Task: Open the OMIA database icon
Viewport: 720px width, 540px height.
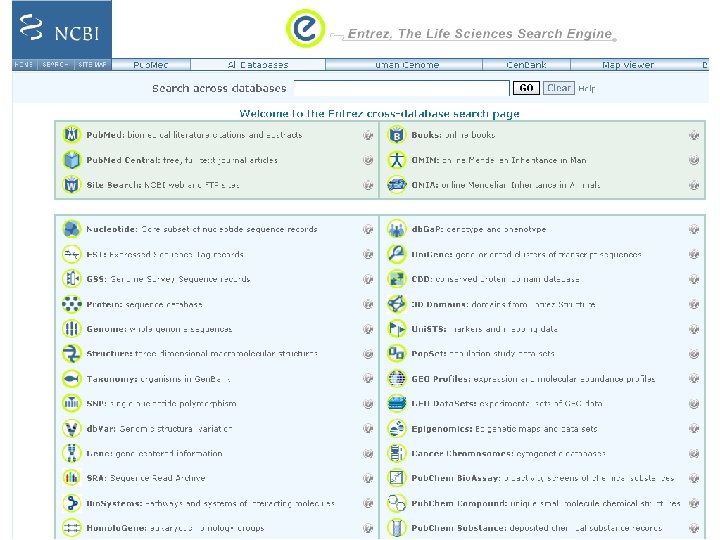Action: [x=397, y=185]
